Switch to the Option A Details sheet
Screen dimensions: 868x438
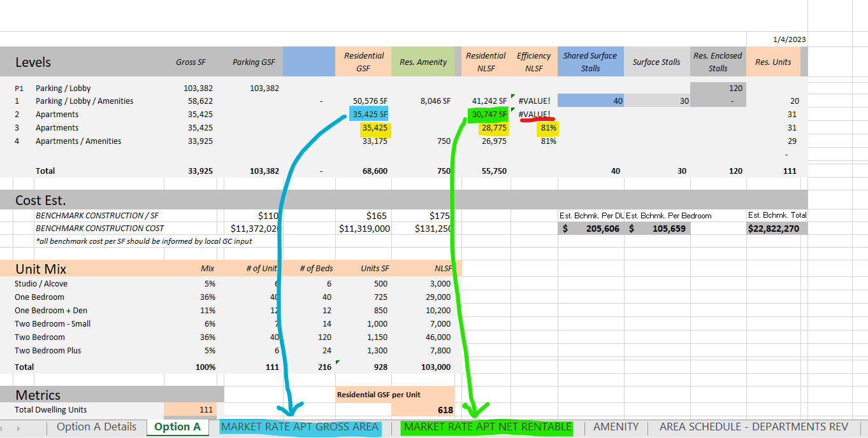(96, 427)
